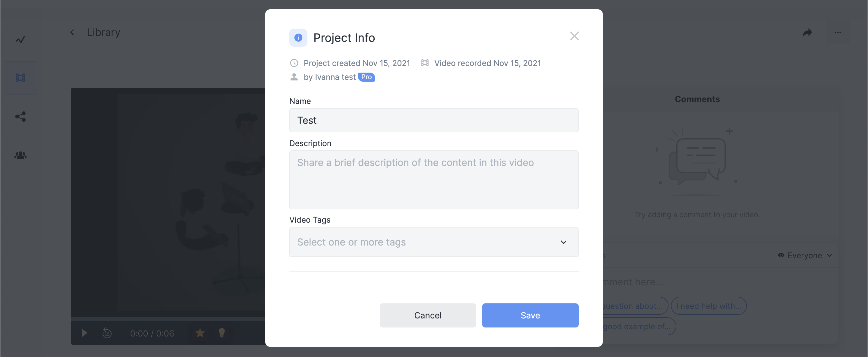Close the Project Info dialog
Viewport: 868px width, 357px height.
[574, 36]
